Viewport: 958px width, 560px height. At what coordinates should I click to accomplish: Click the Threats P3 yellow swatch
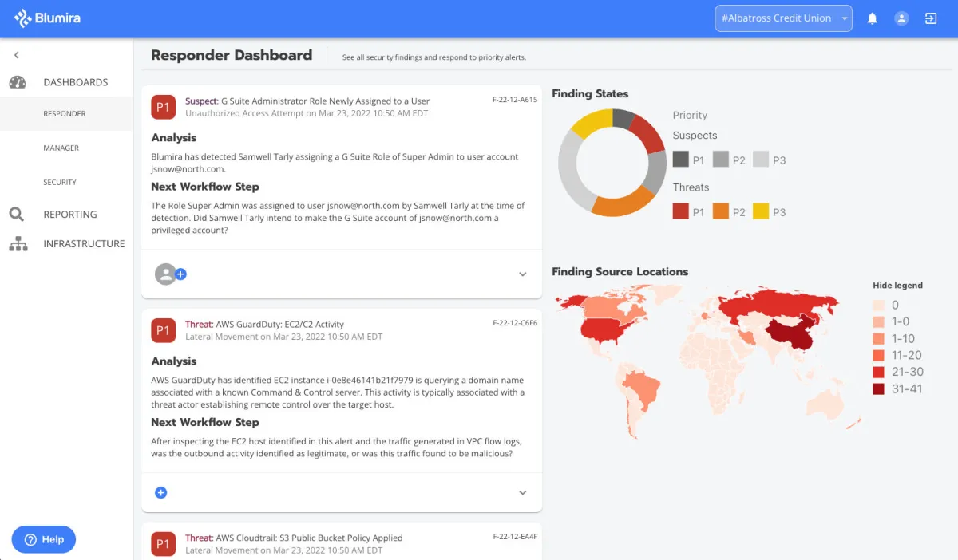tap(761, 211)
